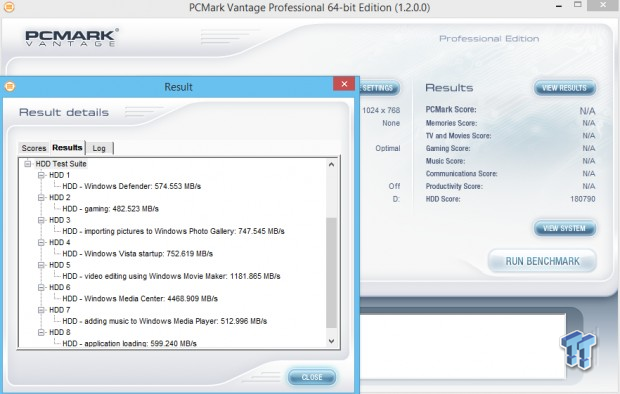The width and height of the screenshot is (620, 394).
Task: Click the Music Score label
Action: pos(445,161)
